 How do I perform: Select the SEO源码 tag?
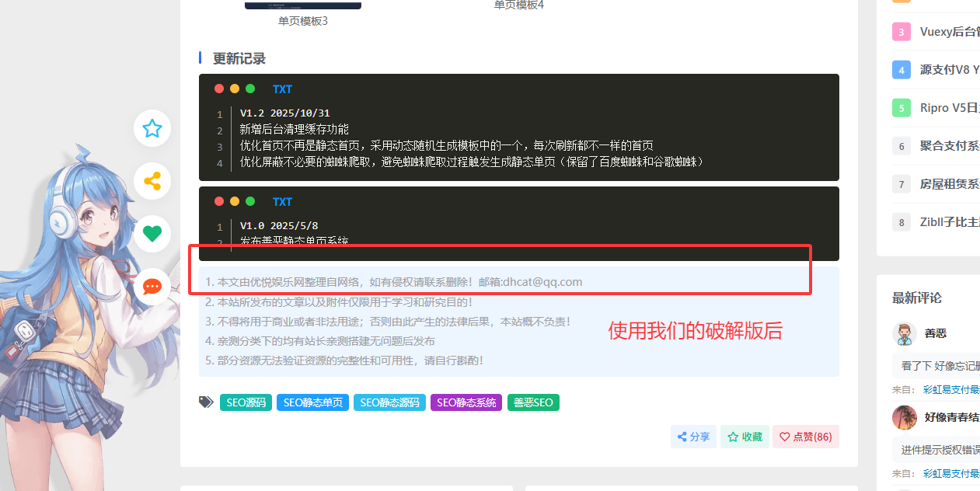click(246, 402)
